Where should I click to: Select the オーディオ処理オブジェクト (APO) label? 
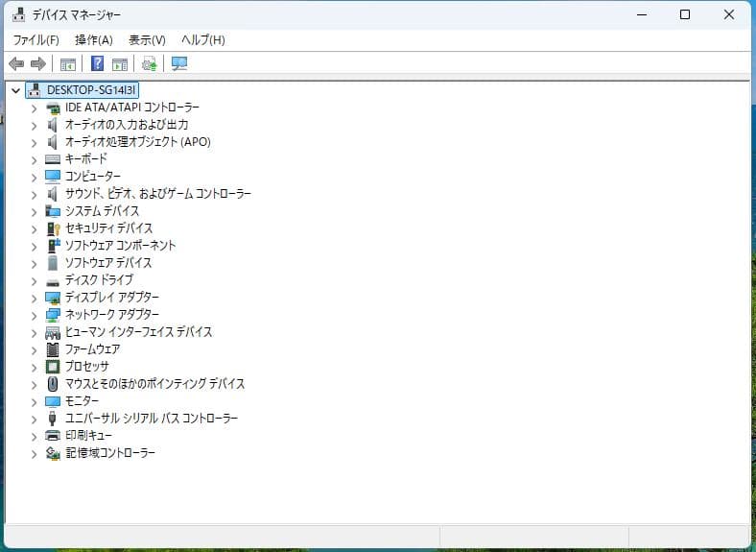click(x=138, y=142)
